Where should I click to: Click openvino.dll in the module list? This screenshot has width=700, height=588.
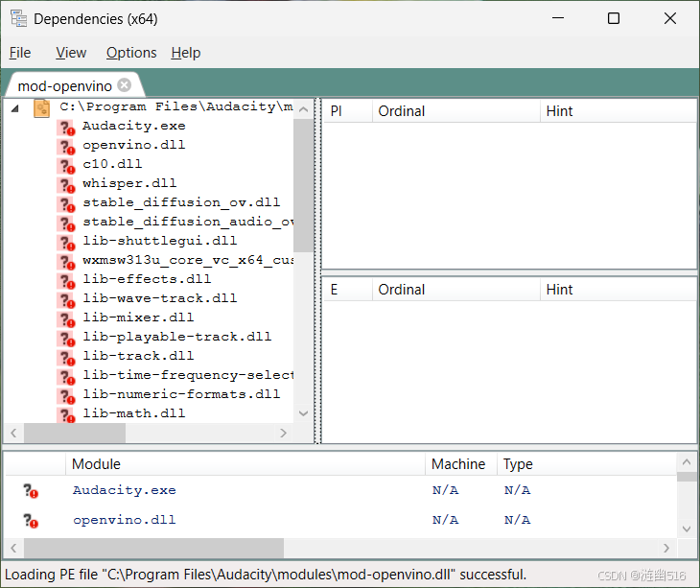tap(125, 520)
